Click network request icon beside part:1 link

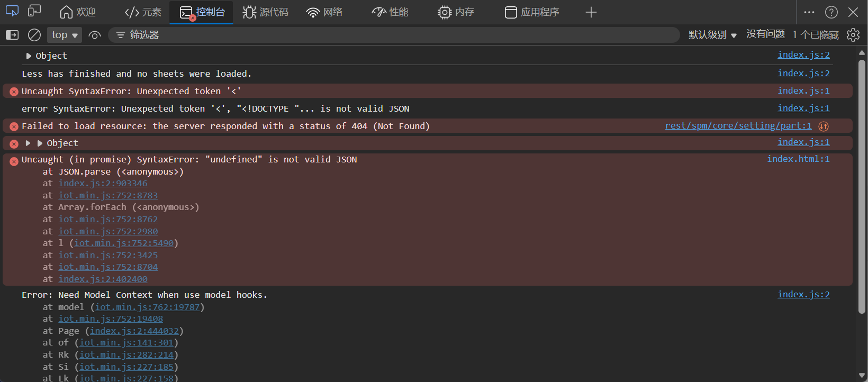click(824, 126)
